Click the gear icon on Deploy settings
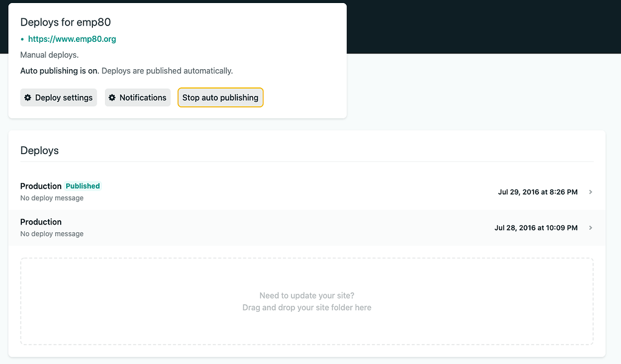 [28, 97]
